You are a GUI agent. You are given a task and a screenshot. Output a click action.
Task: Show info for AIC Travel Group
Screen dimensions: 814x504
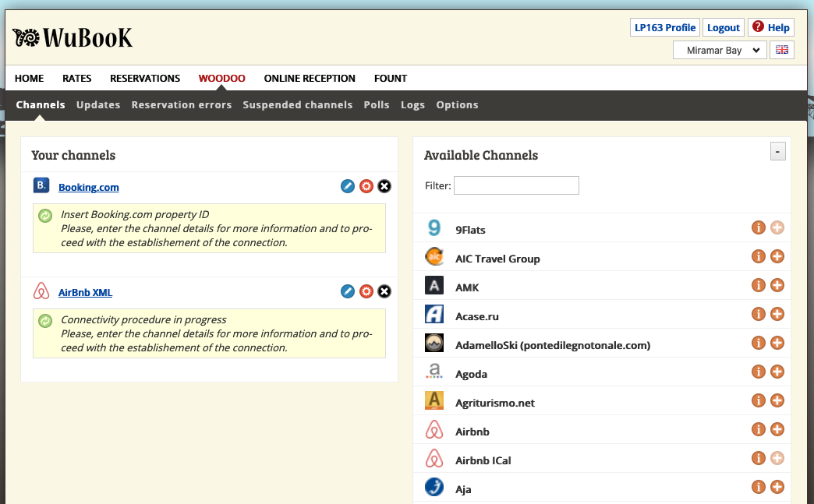(x=759, y=256)
